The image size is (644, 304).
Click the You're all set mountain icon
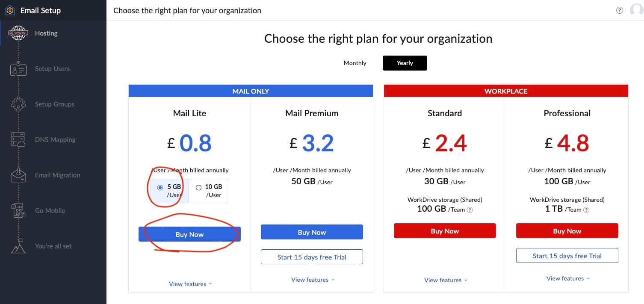tap(18, 246)
